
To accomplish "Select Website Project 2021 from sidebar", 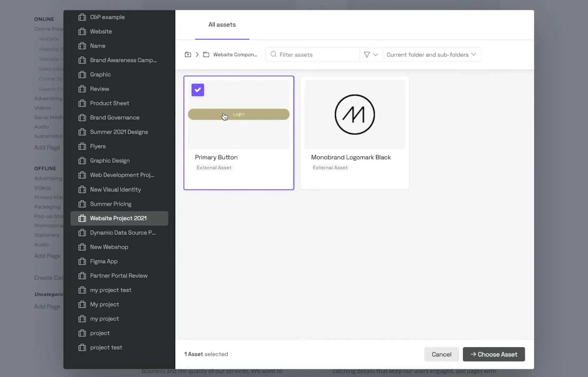I will 118,218.
